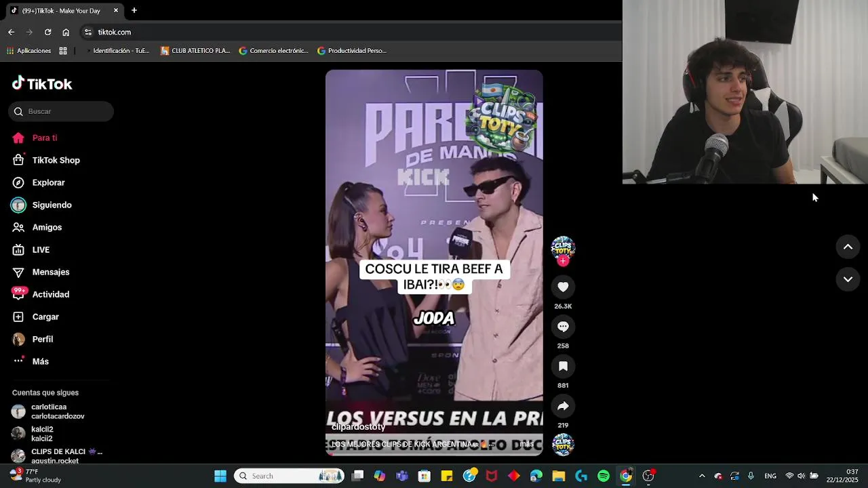Click the browser home button
868x488 pixels.
[66, 32]
